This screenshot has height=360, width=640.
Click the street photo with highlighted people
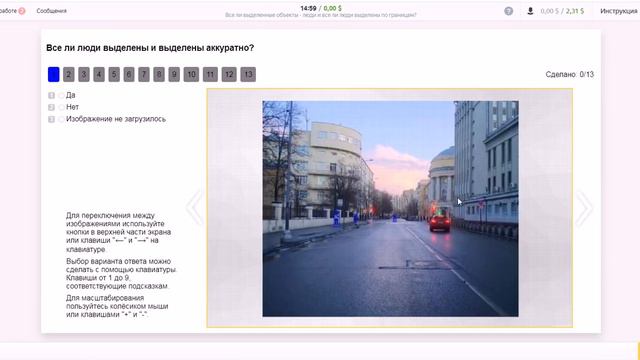[x=390, y=209]
